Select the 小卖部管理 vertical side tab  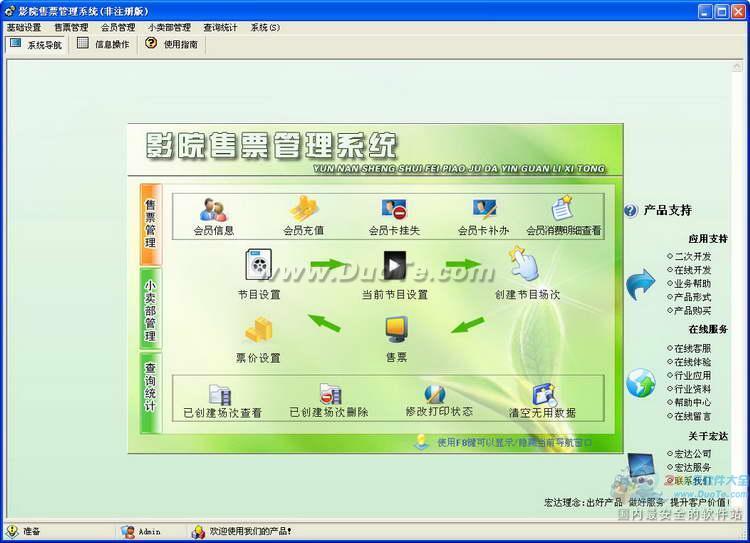(151, 309)
